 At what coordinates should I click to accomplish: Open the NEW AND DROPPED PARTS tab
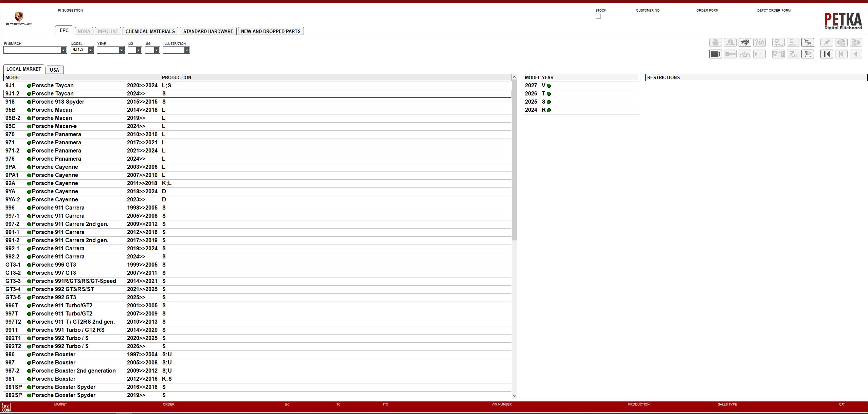[270, 31]
